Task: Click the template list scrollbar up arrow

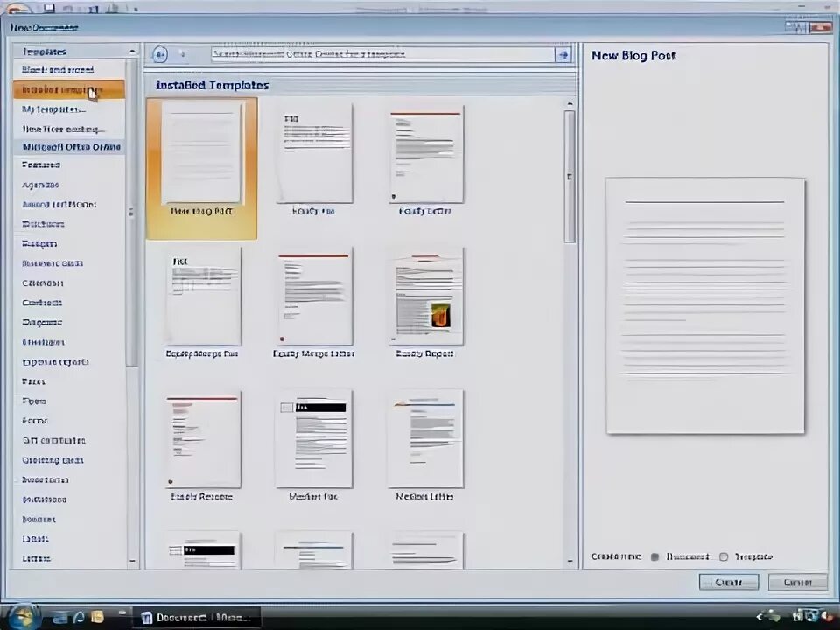Action: pos(570,103)
